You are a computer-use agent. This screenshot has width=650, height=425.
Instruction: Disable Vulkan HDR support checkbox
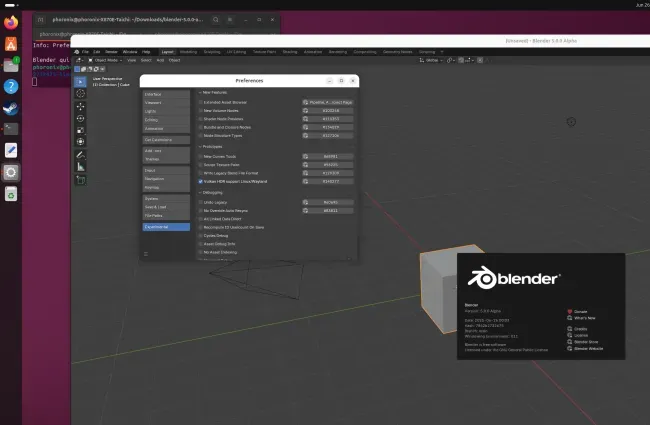tap(201, 182)
